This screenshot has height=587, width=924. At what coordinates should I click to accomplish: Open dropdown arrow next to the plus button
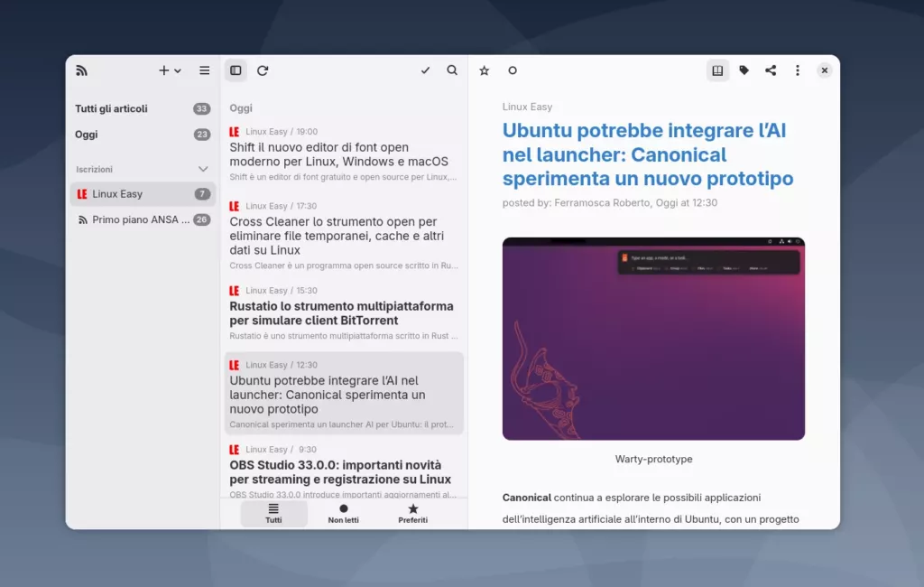pos(178,70)
